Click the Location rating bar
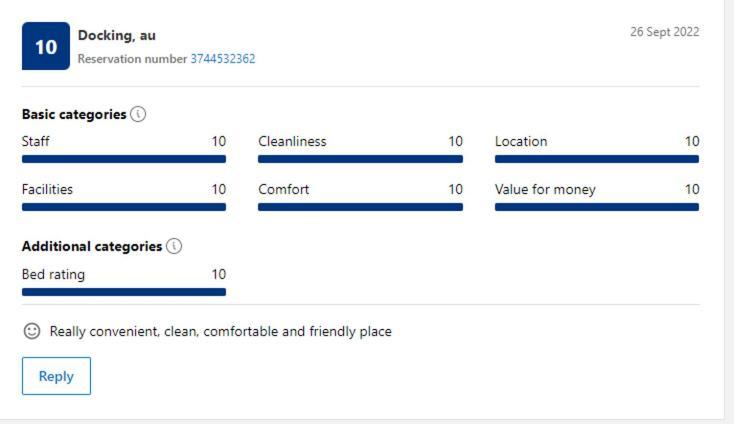The image size is (734, 424). click(597, 159)
